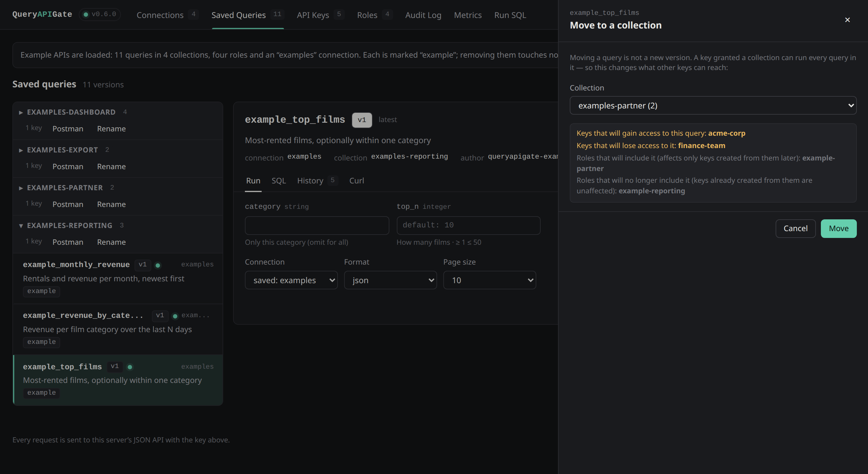Open Postman link under EXAMPLES-EXPORT
This screenshot has width=868, height=474.
(68, 166)
